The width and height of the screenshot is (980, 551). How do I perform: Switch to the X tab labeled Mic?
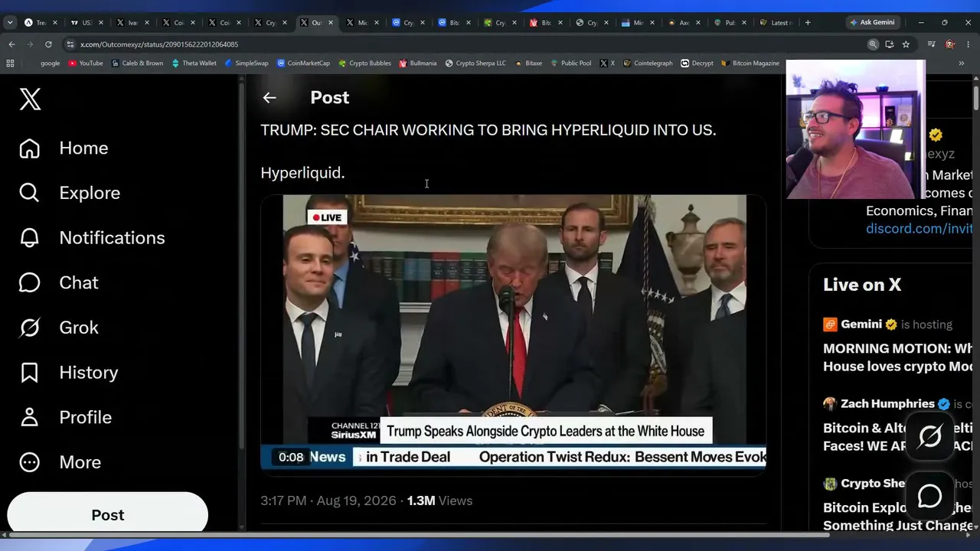tap(362, 23)
